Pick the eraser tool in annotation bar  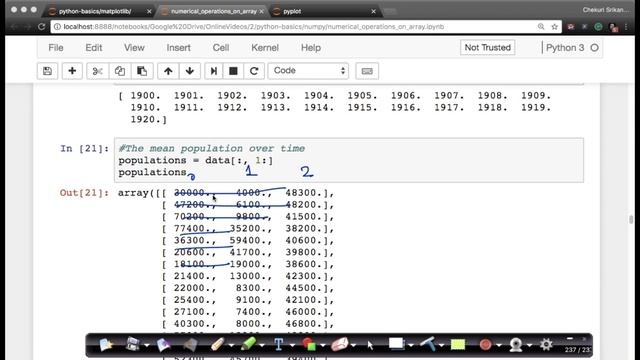click(x=340, y=344)
